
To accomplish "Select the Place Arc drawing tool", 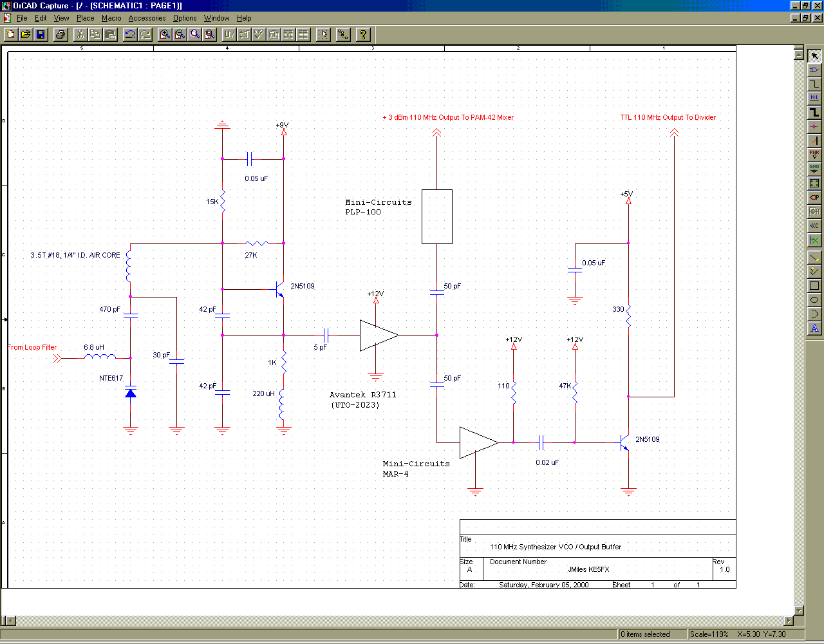I will (814, 314).
